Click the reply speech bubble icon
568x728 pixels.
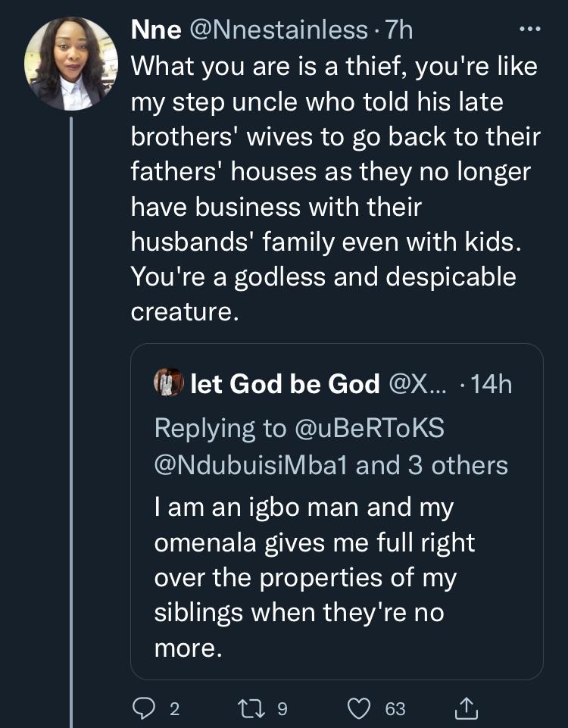click(x=144, y=708)
